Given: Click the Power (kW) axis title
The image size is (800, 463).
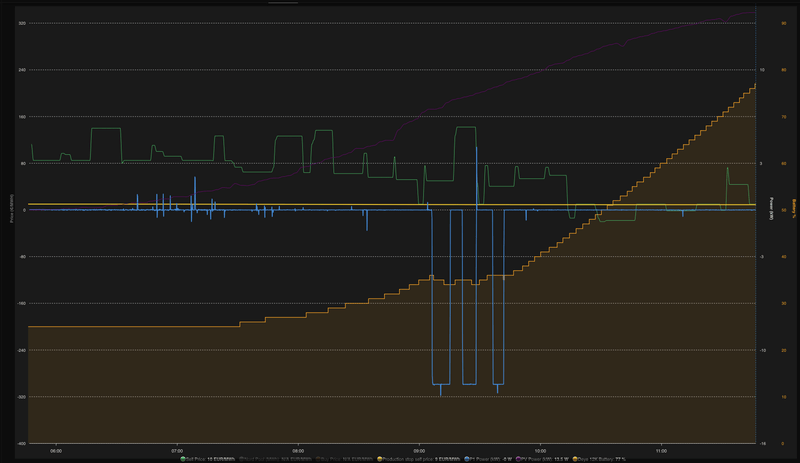Looking at the screenshot, I should [x=771, y=209].
